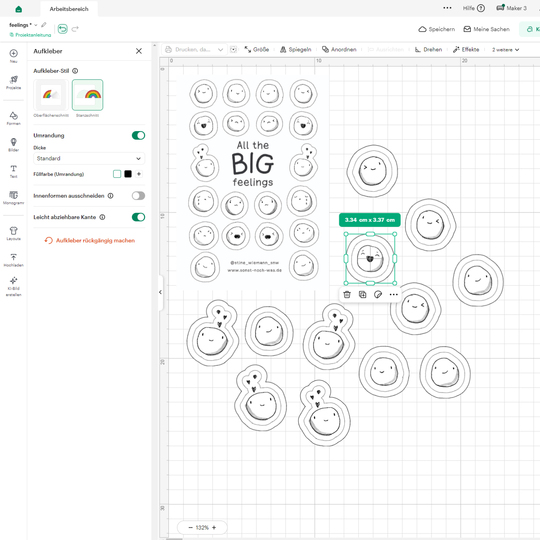Click the 132% zoom level value
Viewport: 540px width, 540px height.
(x=202, y=527)
